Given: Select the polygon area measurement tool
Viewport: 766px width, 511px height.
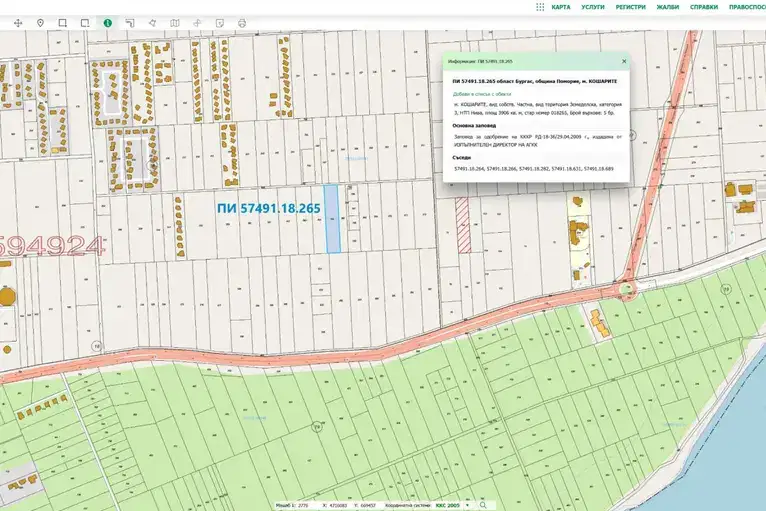Looking at the screenshot, I should click(x=152, y=23).
